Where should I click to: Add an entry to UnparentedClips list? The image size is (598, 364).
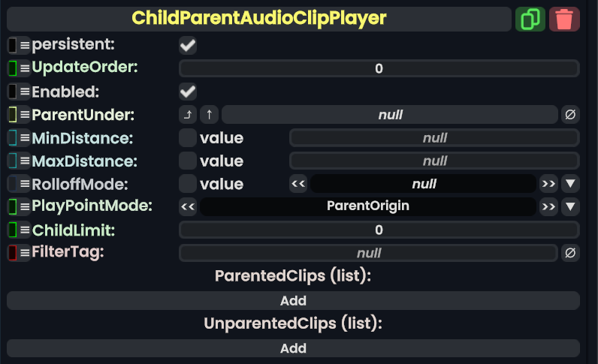coord(293,348)
